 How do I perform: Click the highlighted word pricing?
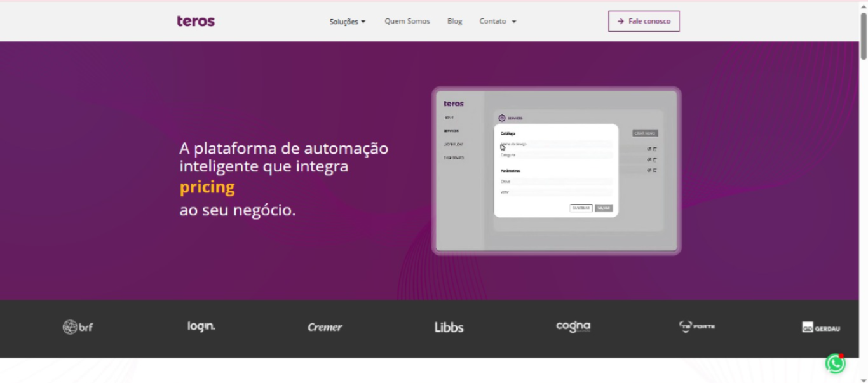pyautogui.click(x=207, y=187)
